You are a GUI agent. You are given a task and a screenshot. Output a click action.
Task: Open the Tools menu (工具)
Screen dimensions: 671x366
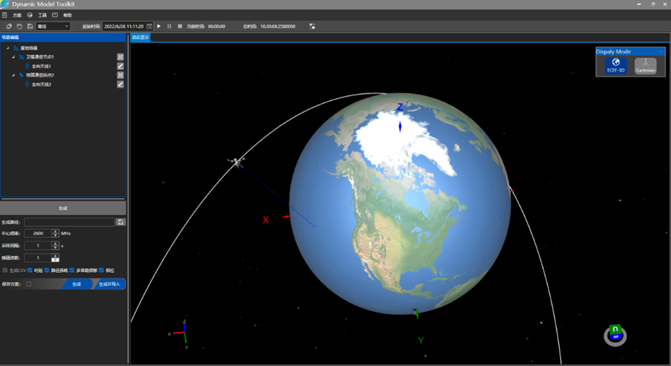42,15
